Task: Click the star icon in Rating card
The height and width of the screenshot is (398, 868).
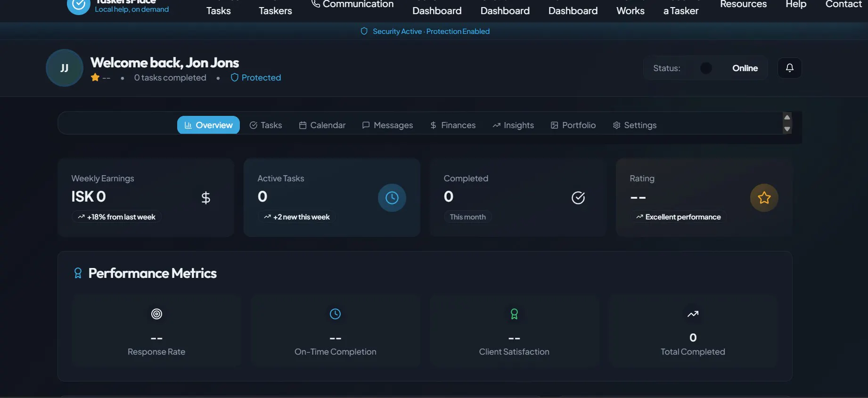Action: (x=764, y=198)
